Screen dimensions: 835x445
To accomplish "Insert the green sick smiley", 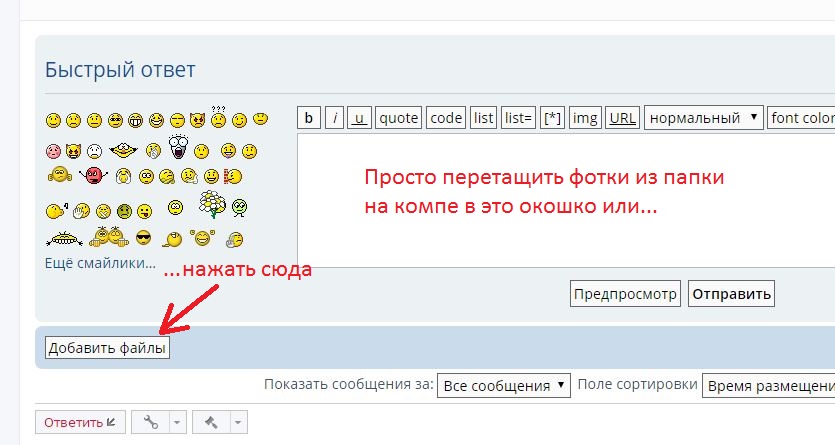I will pos(124,211).
